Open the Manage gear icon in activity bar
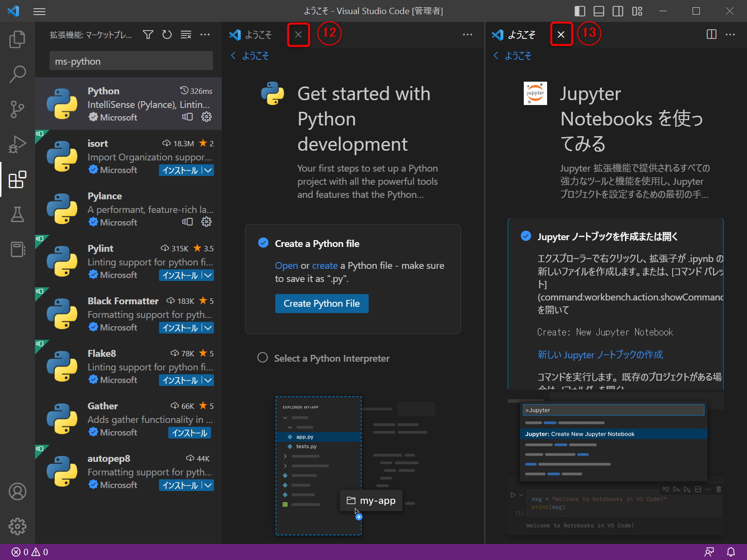The width and height of the screenshot is (747, 560). coord(18,526)
